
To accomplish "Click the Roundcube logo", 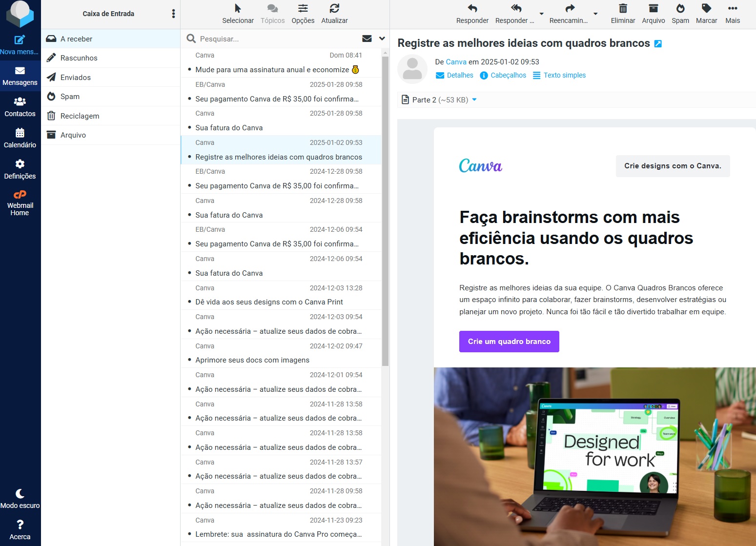I will 20,14.
